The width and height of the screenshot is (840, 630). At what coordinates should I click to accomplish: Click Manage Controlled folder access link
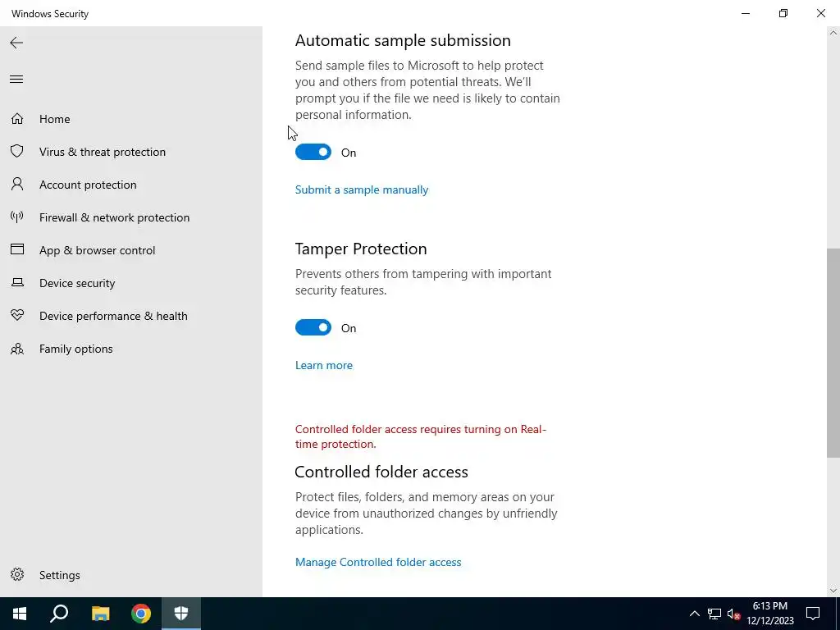click(x=378, y=562)
